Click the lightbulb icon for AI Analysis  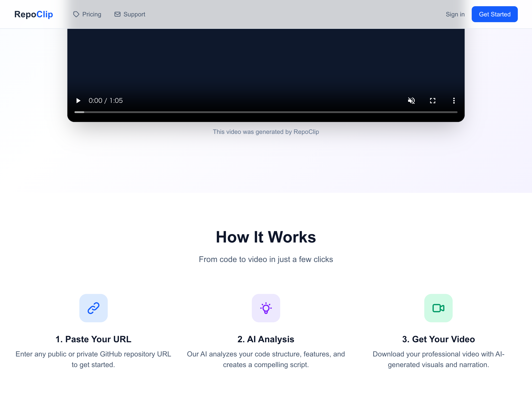(x=266, y=308)
